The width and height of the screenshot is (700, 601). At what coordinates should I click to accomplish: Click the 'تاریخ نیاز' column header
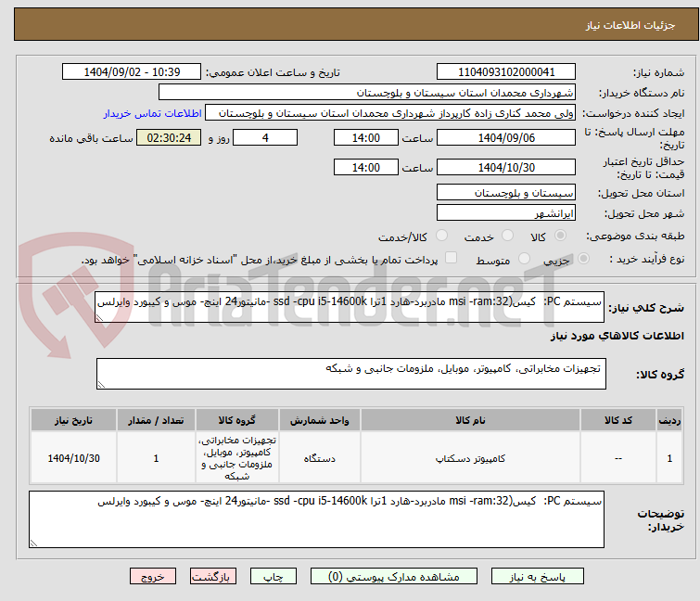73,420
